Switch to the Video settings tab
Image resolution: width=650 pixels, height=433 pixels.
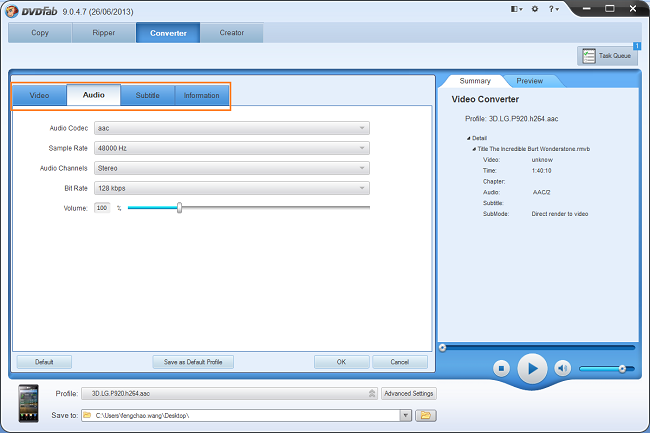tap(39, 95)
